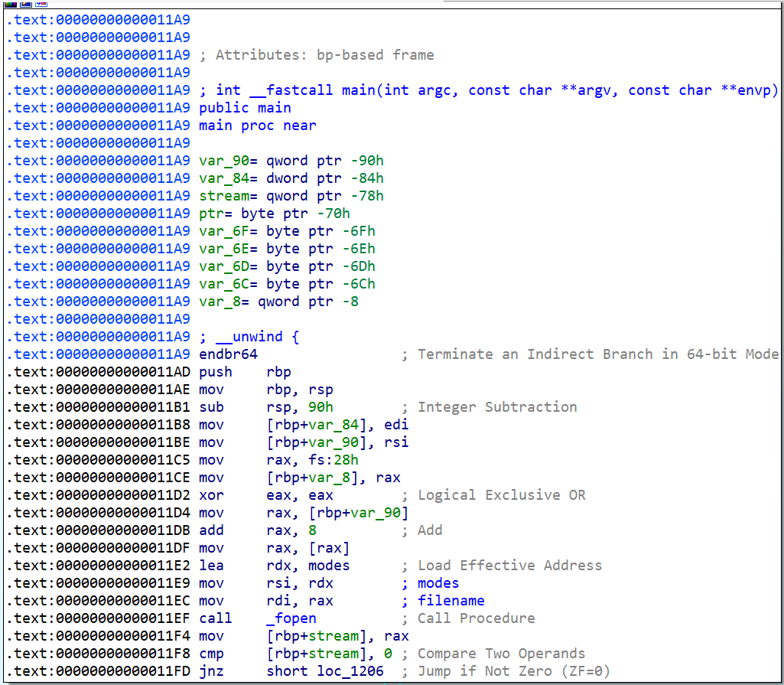Image resolution: width=784 pixels, height=685 pixels.
Task: Select the 'push rbp' instruction
Action: 245,372
